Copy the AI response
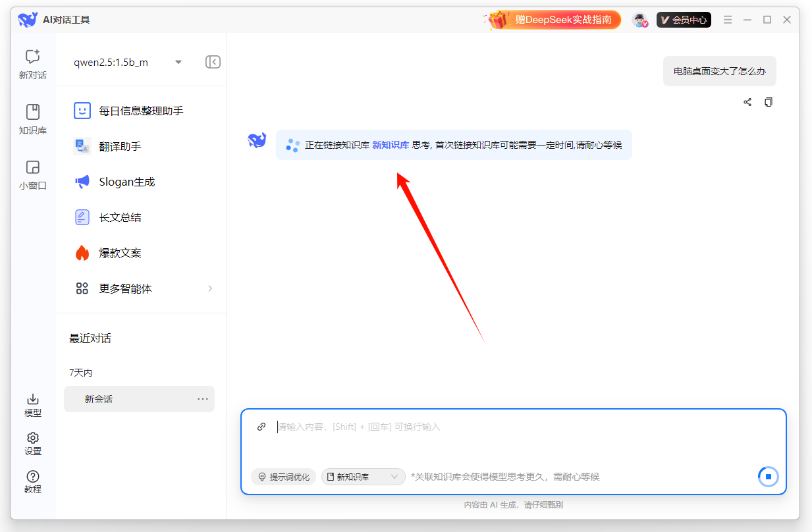The image size is (812, 532). click(x=769, y=102)
